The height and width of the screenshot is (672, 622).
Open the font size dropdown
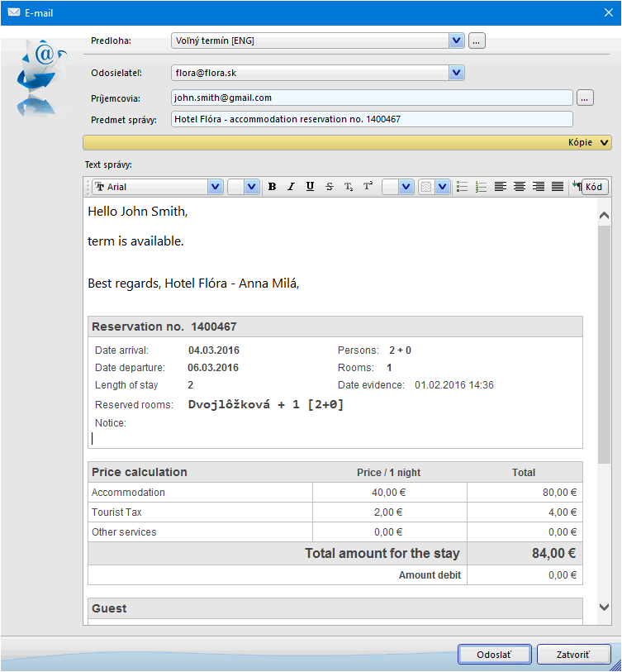tap(252, 187)
